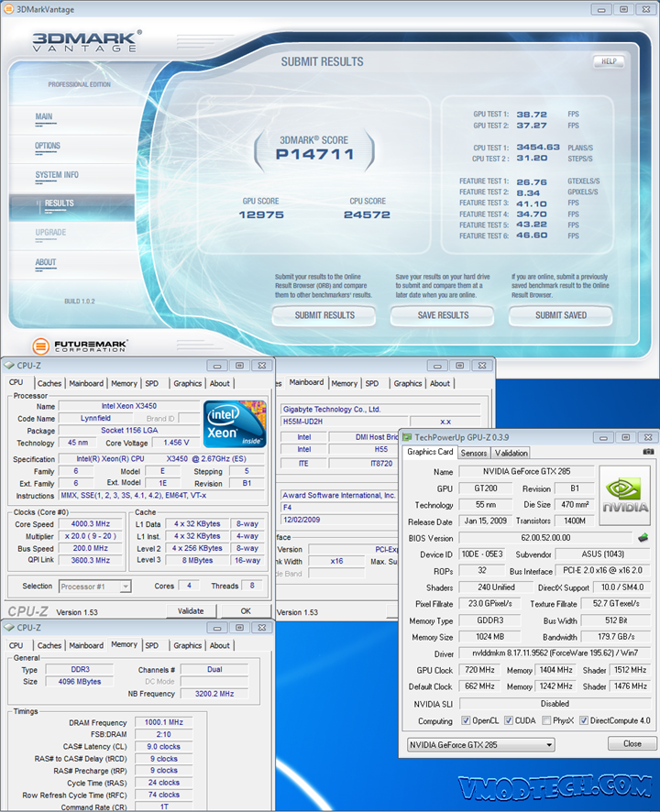
Task: Click the Intel Xeon inside logo
Action: coord(235,423)
